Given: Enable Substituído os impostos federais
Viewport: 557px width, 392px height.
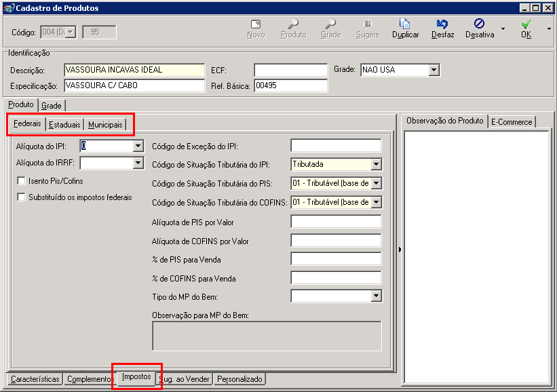Looking at the screenshot, I should [x=21, y=197].
